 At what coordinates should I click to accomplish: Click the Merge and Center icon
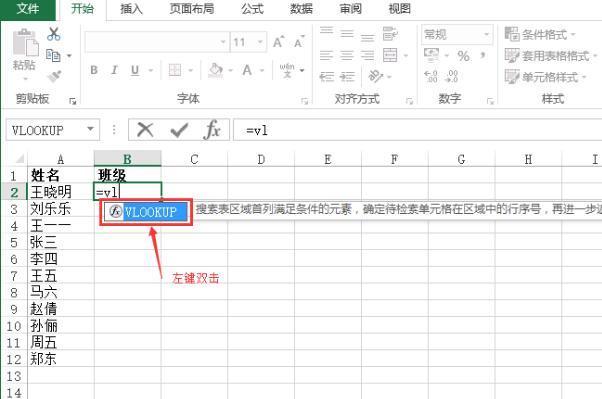(390, 55)
